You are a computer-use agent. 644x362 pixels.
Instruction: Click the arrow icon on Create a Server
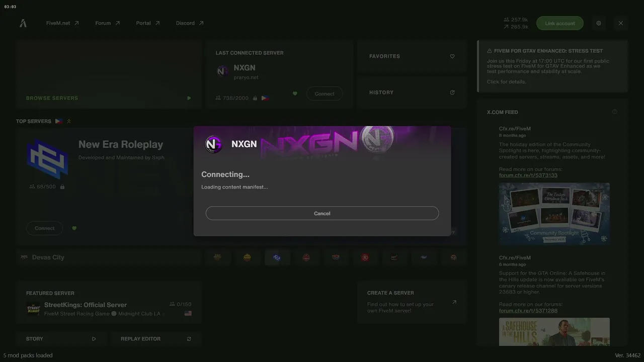pyautogui.click(x=454, y=302)
